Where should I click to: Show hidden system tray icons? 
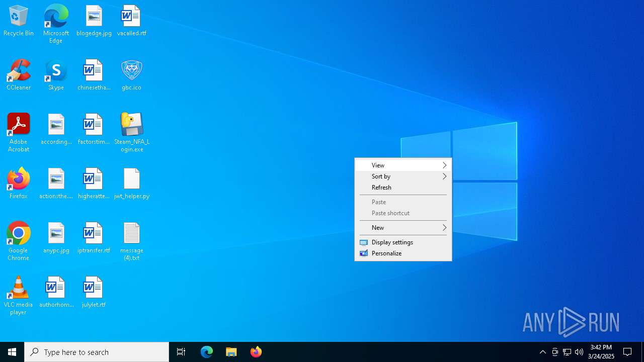[x=542, y=352]
